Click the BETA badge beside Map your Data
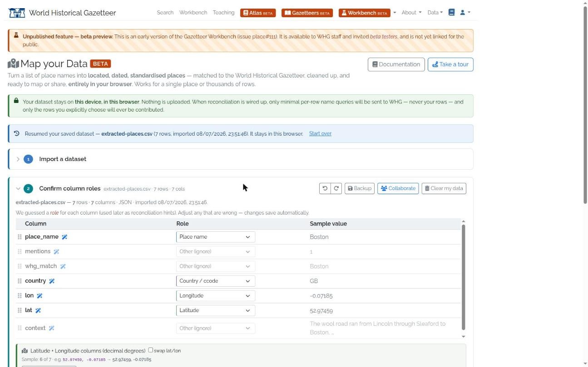 coord(100,64)
